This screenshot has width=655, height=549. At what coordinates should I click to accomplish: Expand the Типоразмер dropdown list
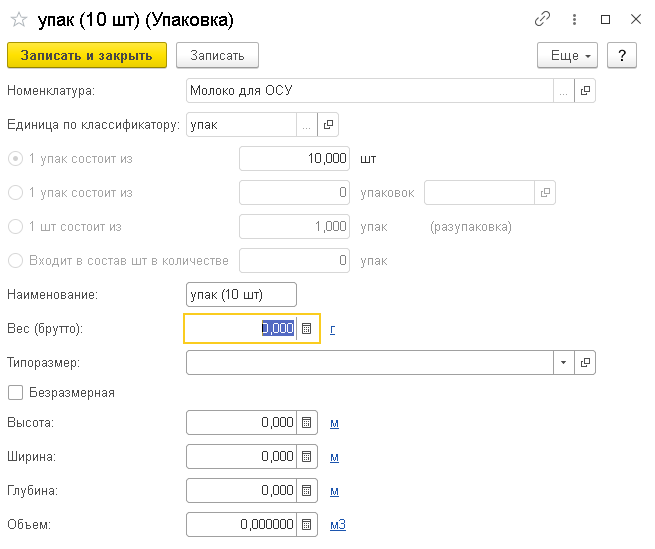click(564, 362)
